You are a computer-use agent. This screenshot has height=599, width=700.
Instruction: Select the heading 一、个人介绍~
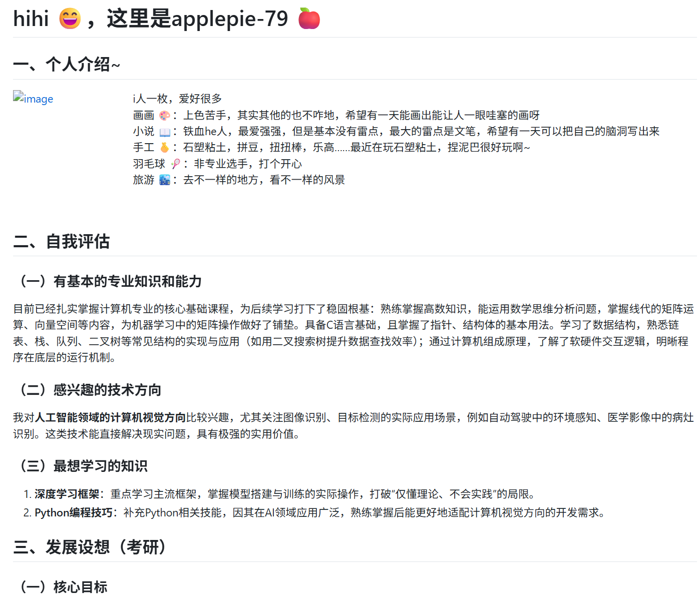pyautogui.click(x=67, y=65)
